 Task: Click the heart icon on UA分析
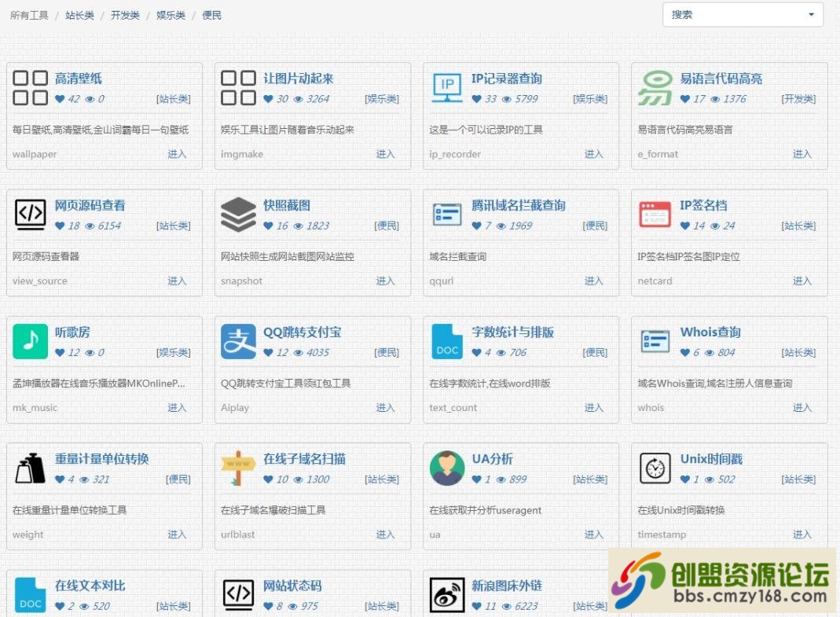point(476,479)
